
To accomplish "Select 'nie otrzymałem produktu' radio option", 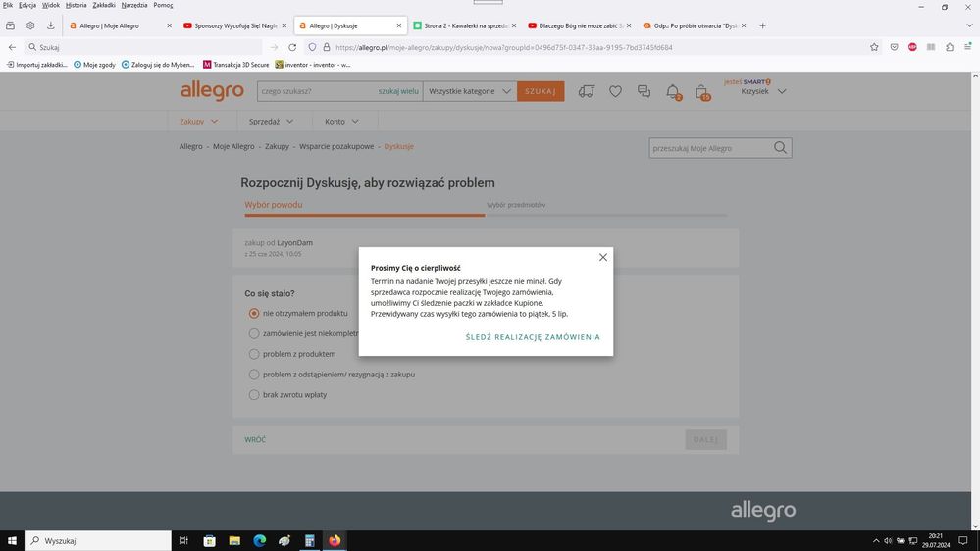I will pyautogui.click(x=254, y=313).
